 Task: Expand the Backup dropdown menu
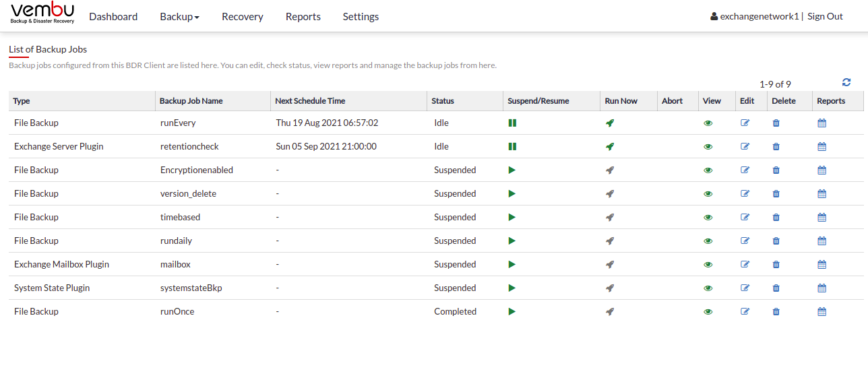pos(179,17)
